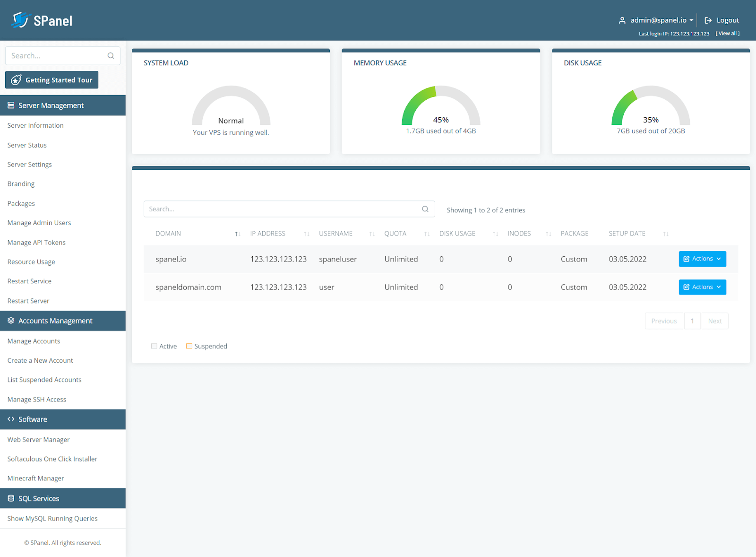Screen dimensions: 756x557
Task: Check the Suspended status legend checkbox
Action: coord(189,346)
